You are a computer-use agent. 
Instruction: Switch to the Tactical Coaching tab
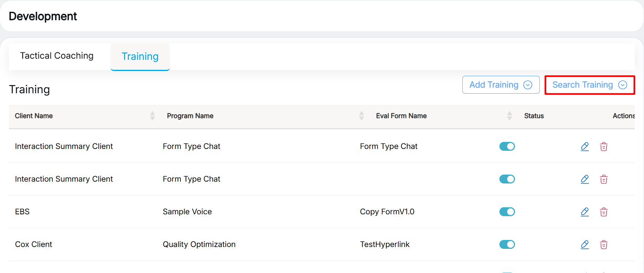(x=57, y=56)
